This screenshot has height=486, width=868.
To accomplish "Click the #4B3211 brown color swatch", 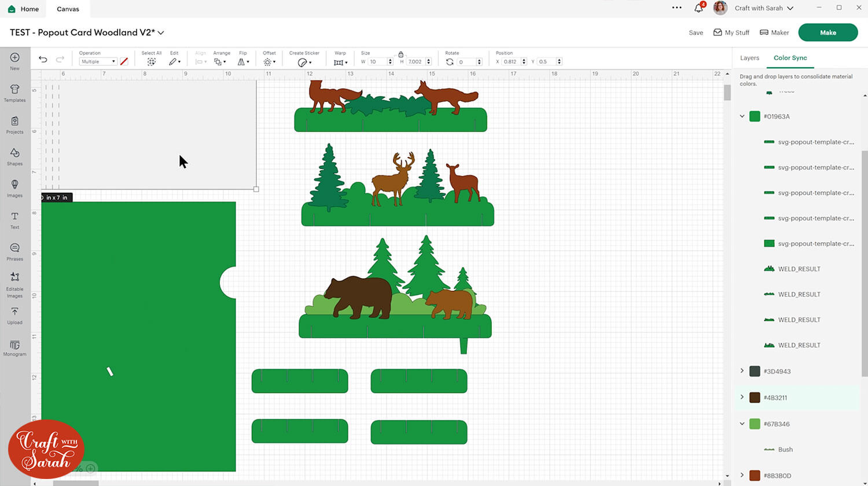I will coord(755,397).
